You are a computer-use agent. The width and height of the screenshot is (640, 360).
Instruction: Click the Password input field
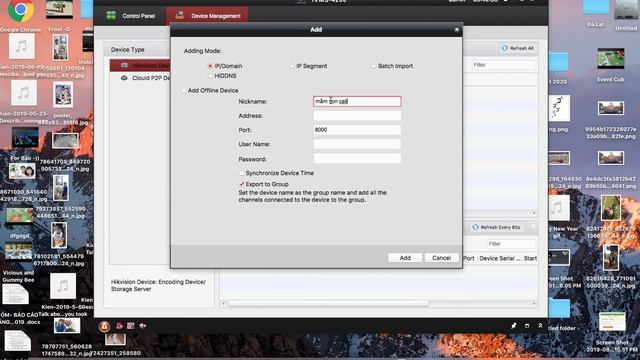tap(357, 159)
